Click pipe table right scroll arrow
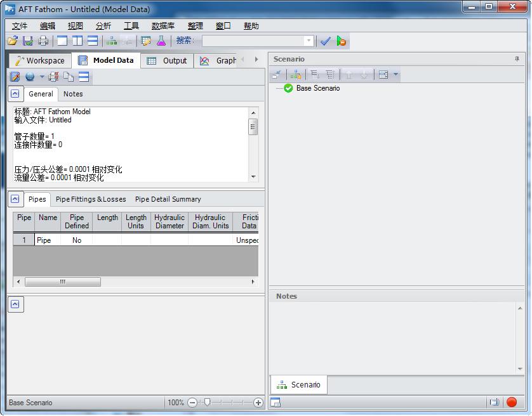This screenshot has height=416, width=532. [x=253, y=282]
